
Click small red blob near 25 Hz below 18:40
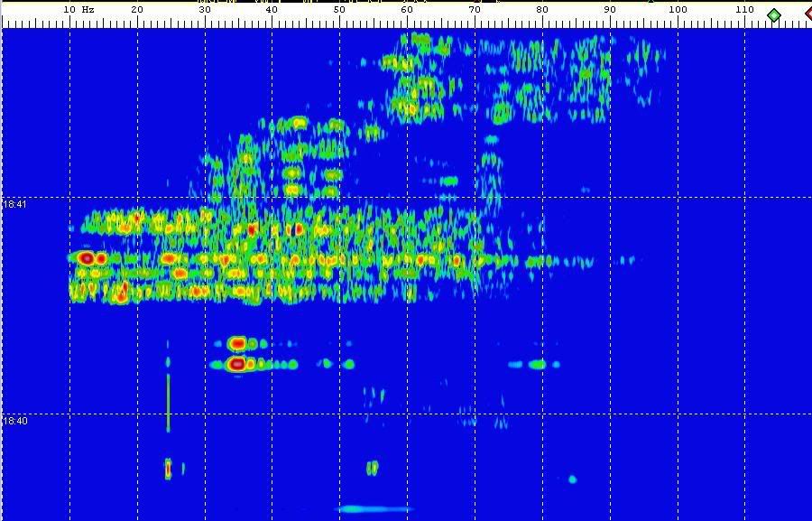click(168, 469)
